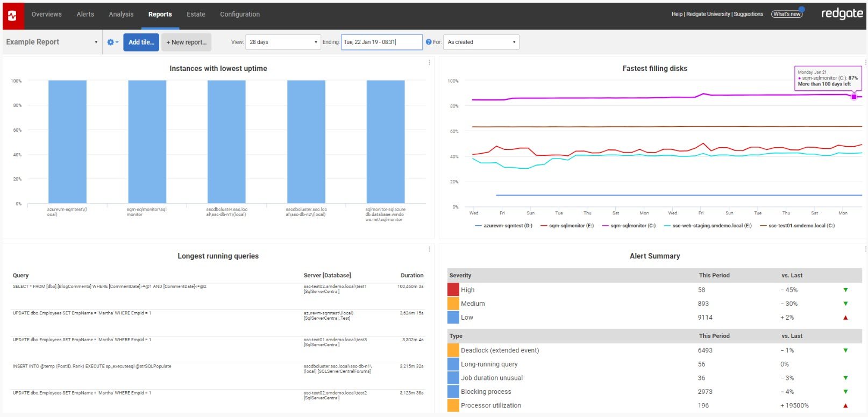Open the Redgate University link

click(708, 14)
